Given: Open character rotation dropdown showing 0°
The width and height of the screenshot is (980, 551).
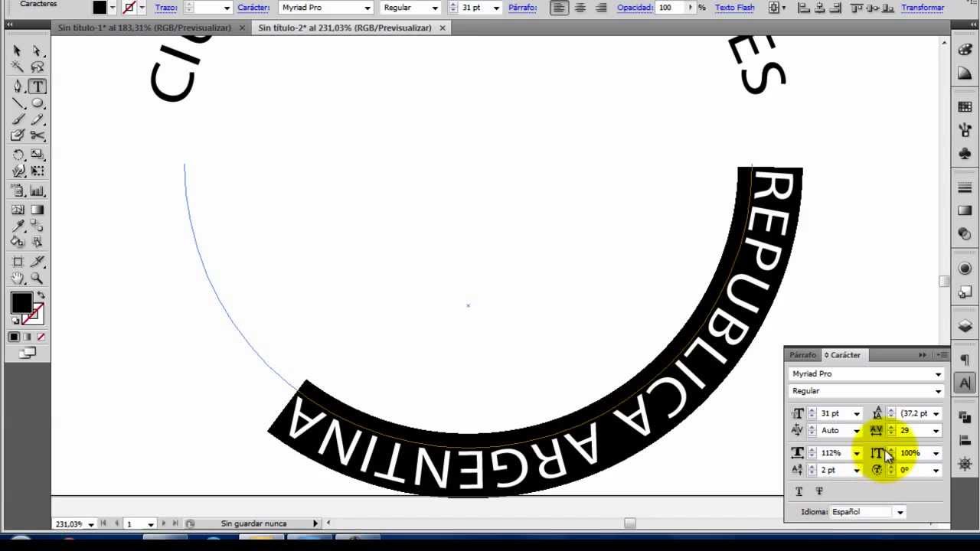Looking at the screenshot, I should pos(936,471).
